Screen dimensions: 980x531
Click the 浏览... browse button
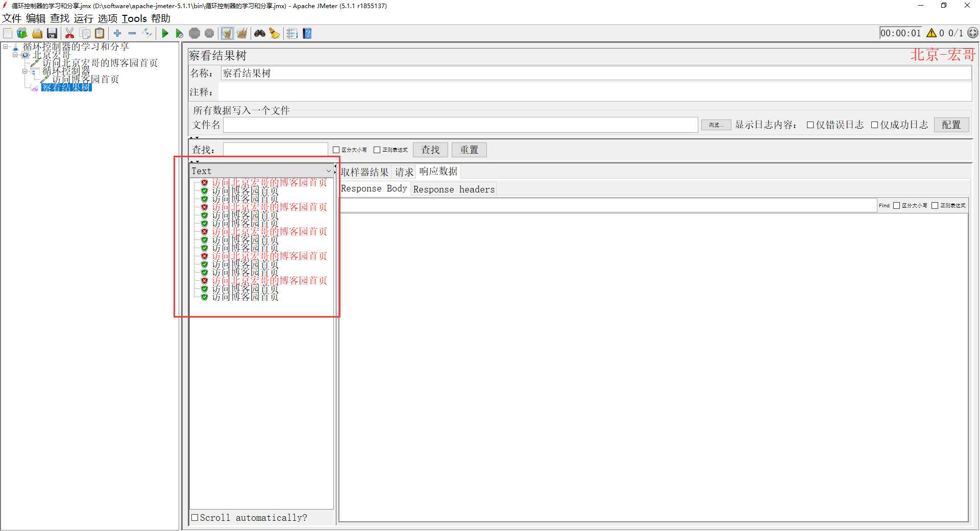click(x=716, y=125)
